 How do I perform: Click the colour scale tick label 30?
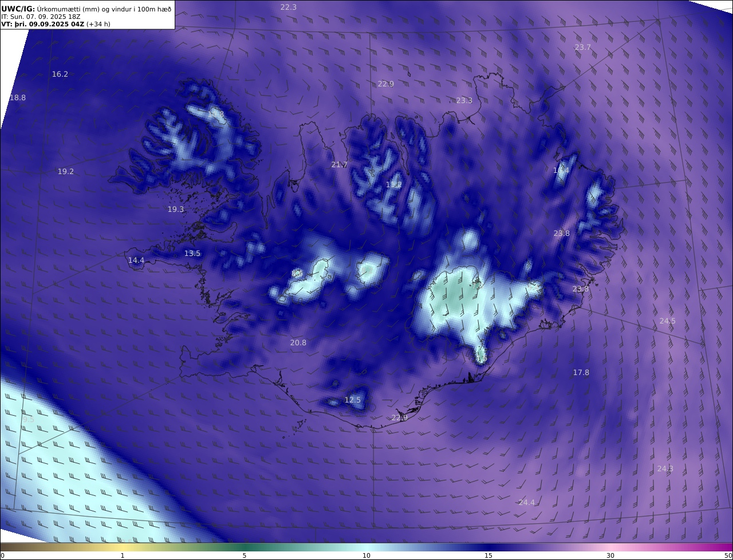pos(610,555)
